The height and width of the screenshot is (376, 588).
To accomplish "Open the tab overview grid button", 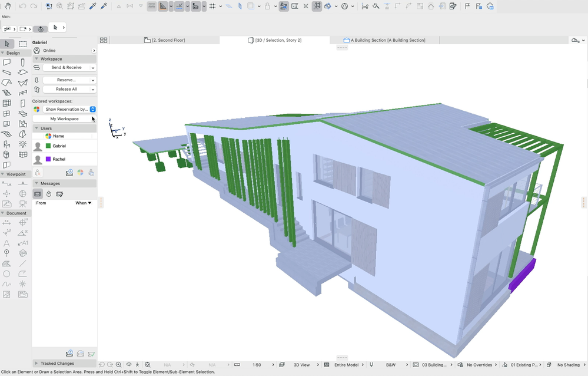I will (104, 40).
